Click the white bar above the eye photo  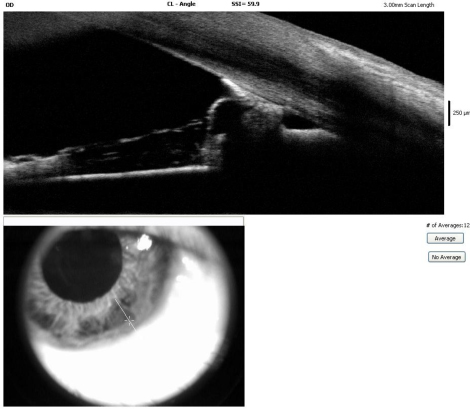[x=124, y=221]
